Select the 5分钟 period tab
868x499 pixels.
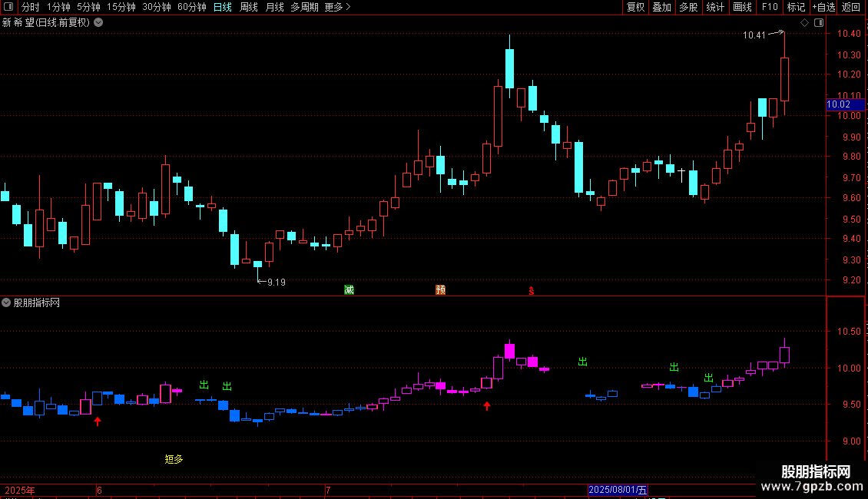(88, 7)
